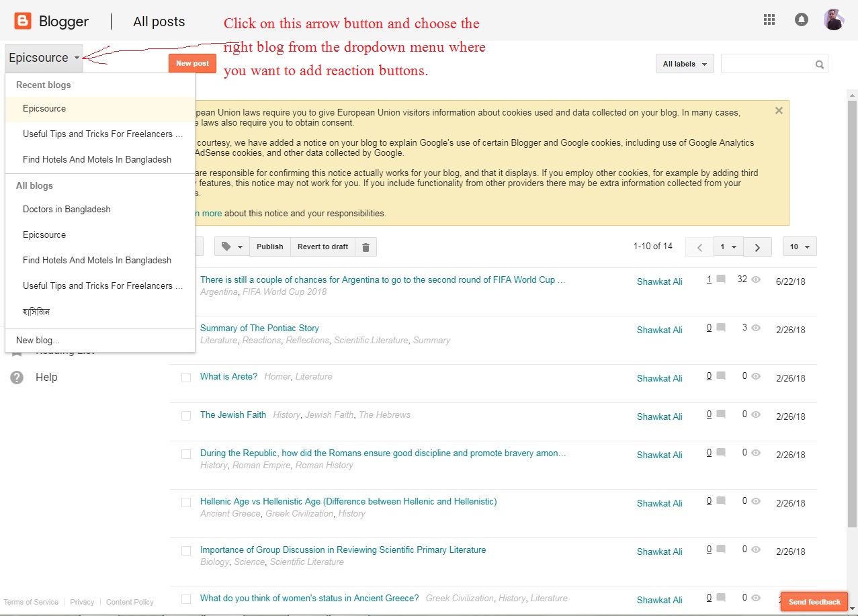This screenshot has height=616, width=858.
Task: Click comment icon on Hellenic Age row
Action: tap(721, 501)
